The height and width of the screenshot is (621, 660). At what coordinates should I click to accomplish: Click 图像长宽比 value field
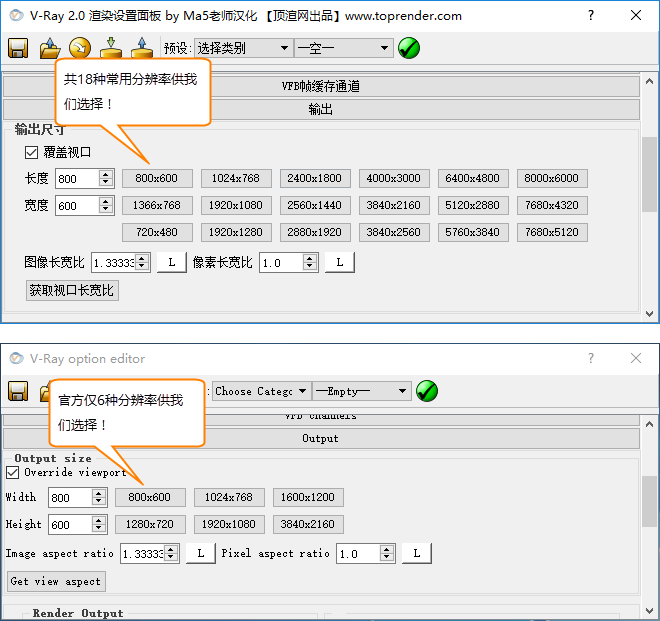[x=114, y=263]
